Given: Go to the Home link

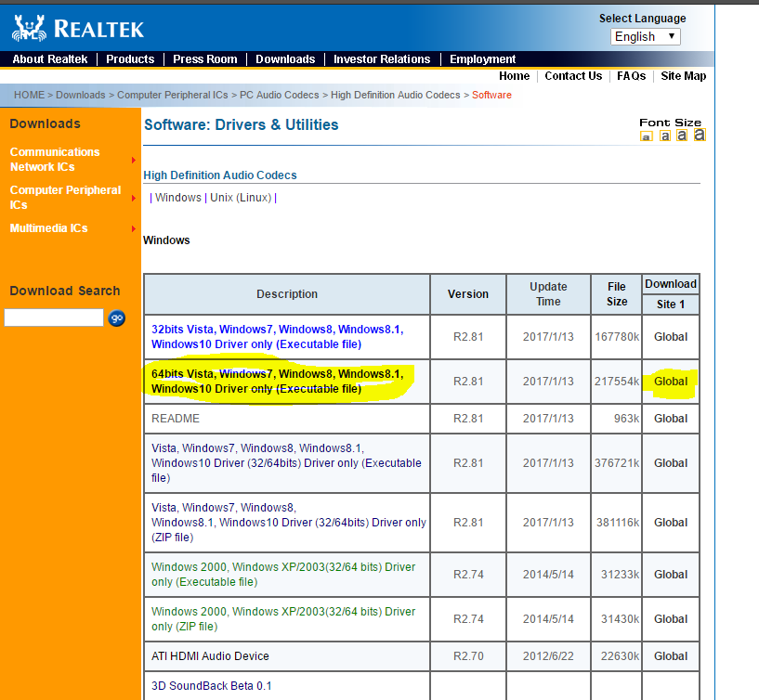Looking at the screenshot, I should coord(514,76).
